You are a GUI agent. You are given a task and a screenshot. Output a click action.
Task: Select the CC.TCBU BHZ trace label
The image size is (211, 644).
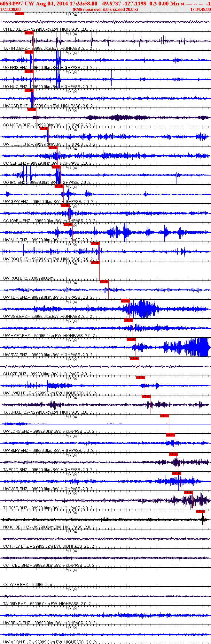click(49, 565)
